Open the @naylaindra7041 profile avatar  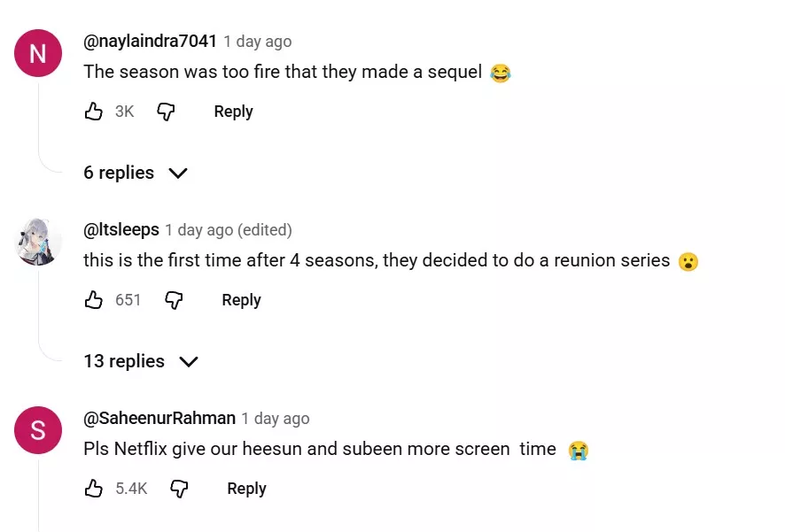(x=38, y=53)
